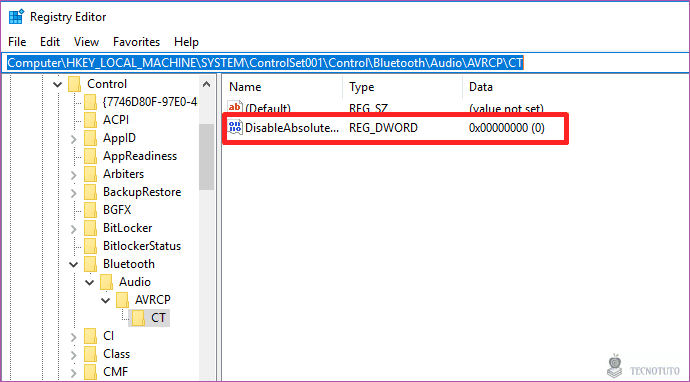Viewport: 690px width, 382px height.
Task: Select the BackupRestore folder icon
Action: pyautogui.click(x=90, y=192)
